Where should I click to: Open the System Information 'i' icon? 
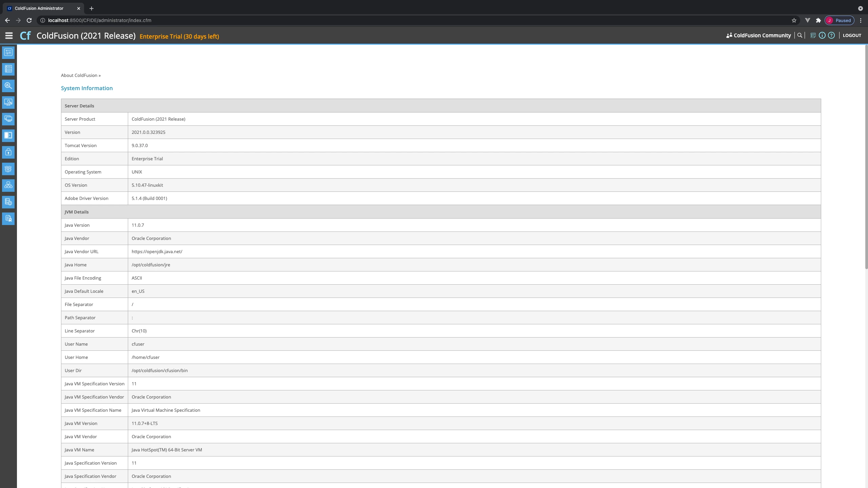[x=822, y=35]
